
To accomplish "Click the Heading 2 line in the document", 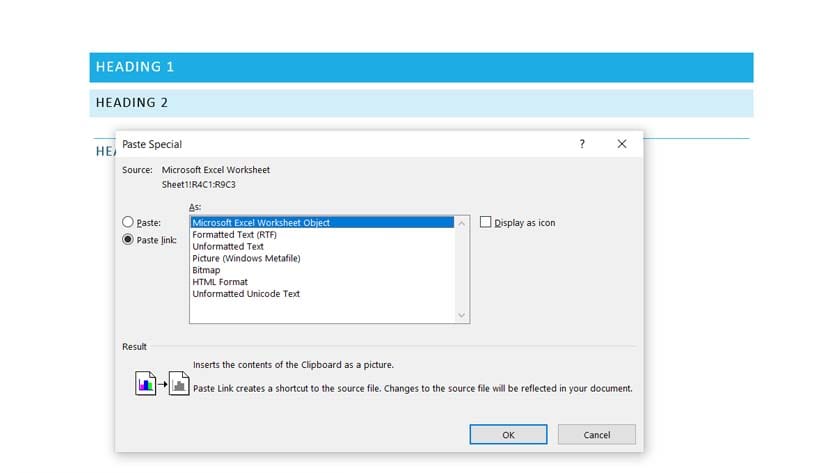I will (x=421, y=103).
